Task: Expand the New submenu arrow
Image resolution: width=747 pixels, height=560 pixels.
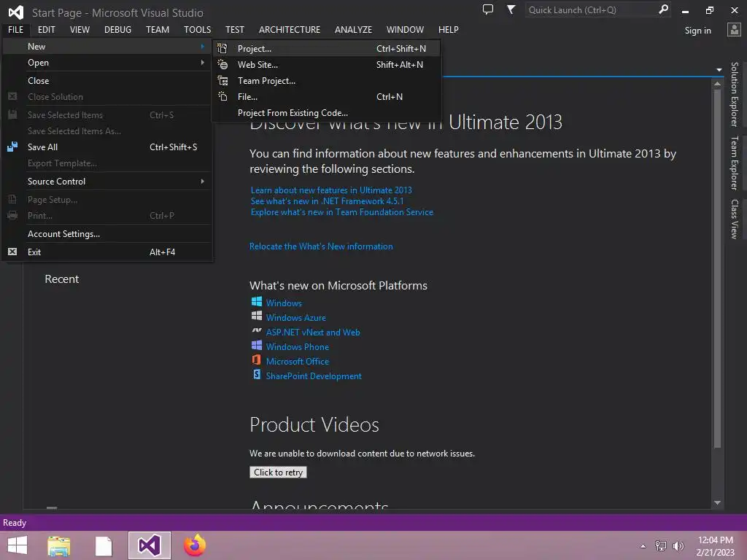Action: pyautogui.click(x=203, y=46)
